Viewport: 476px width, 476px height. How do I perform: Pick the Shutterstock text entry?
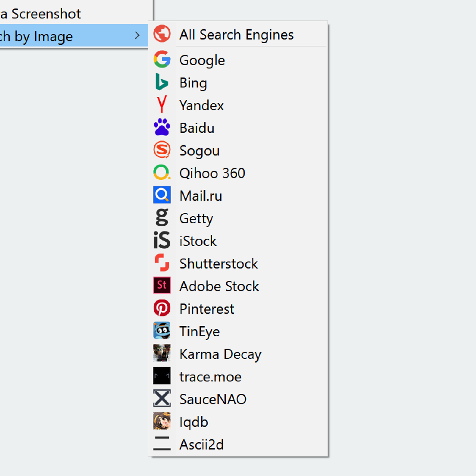219,264
